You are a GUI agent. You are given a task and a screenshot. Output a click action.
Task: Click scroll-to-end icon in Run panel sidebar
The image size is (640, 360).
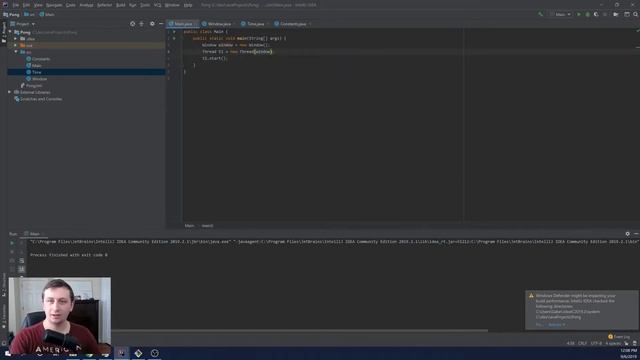pos(22,269)
